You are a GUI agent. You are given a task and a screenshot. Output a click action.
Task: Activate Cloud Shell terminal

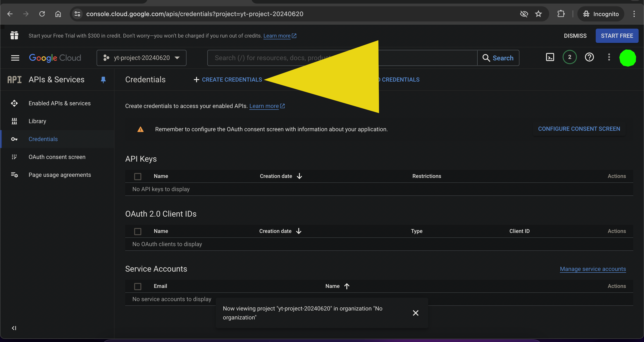[550, 57]
